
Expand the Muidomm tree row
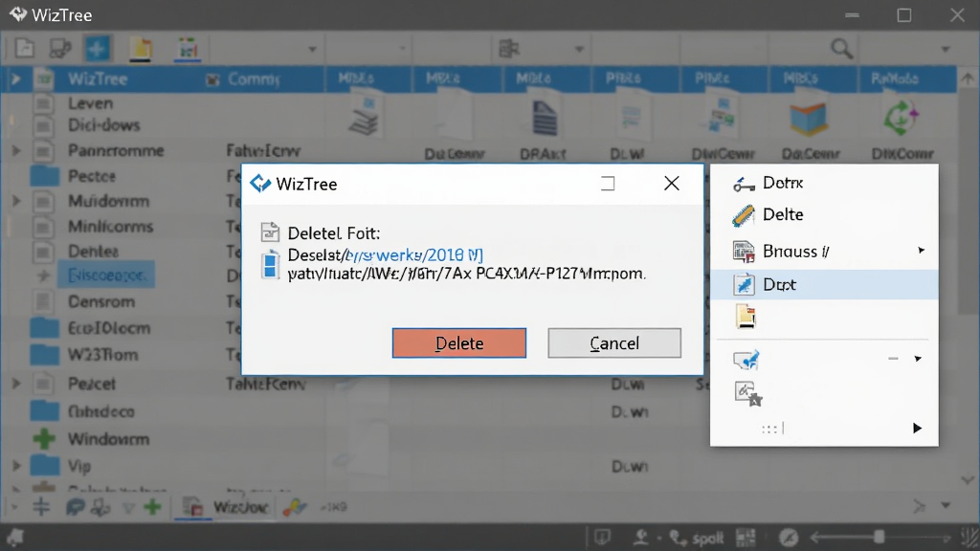pos(16,201)
